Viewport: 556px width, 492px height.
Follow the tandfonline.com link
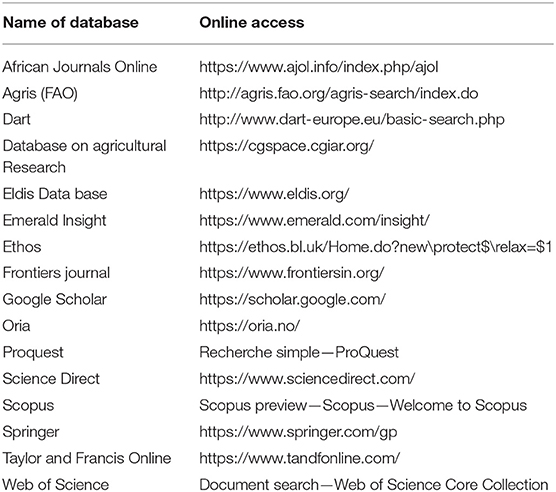click(x=299, y=458)
